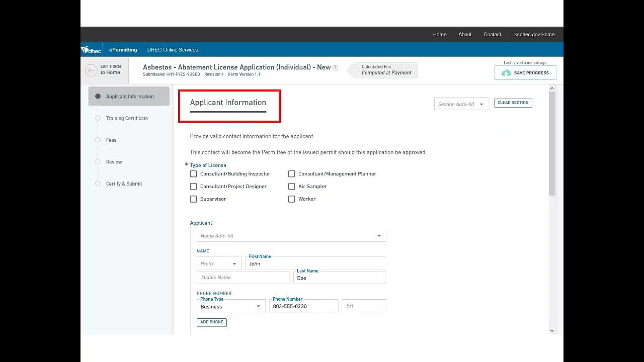
Task: Open Contact in top navigation
Action: 492,35
